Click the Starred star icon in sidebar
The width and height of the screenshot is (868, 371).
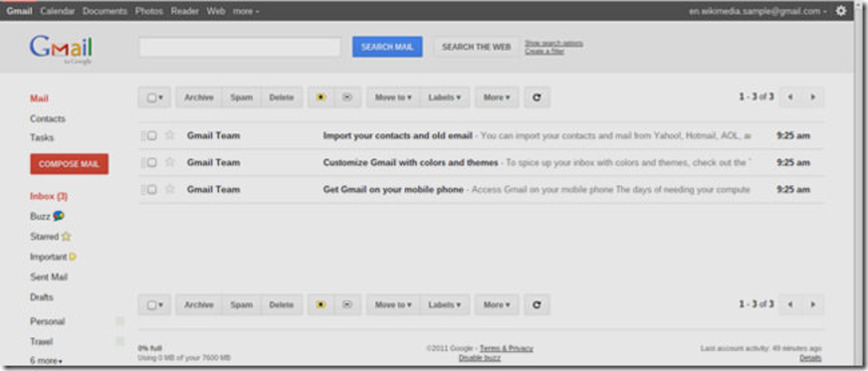pyautogui.click(x=66, y=236)
